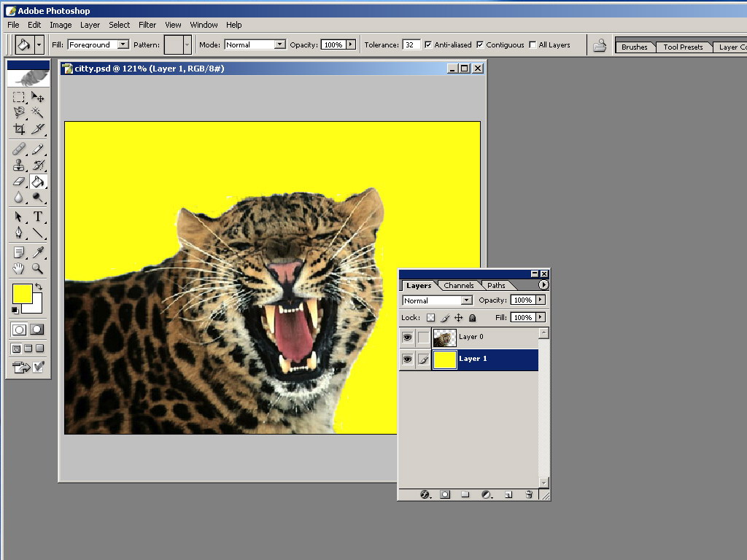Click Add layer style icon in Layers panel
This screenshot has width=747, height=560.
[x=425, y=495]
